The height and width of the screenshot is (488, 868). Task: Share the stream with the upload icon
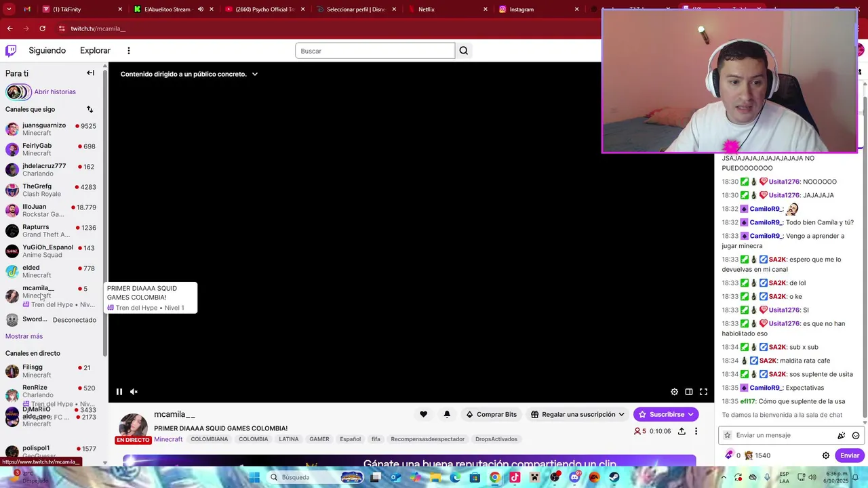682,431
